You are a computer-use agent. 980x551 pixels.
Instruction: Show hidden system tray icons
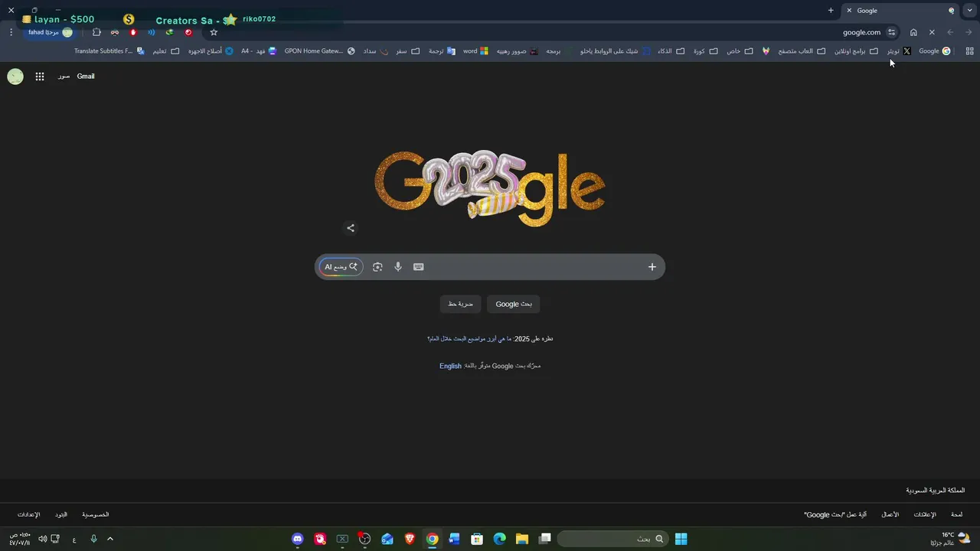click(x=110, y=539)
